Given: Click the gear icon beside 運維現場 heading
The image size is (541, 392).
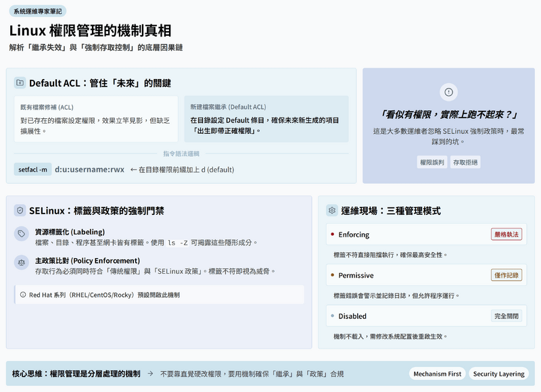Looking at the screenshot, I should click(x=331, y=211).
